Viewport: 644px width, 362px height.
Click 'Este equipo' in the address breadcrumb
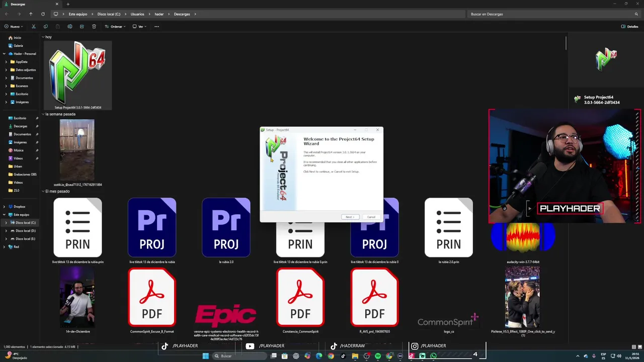tap(78, 14)
